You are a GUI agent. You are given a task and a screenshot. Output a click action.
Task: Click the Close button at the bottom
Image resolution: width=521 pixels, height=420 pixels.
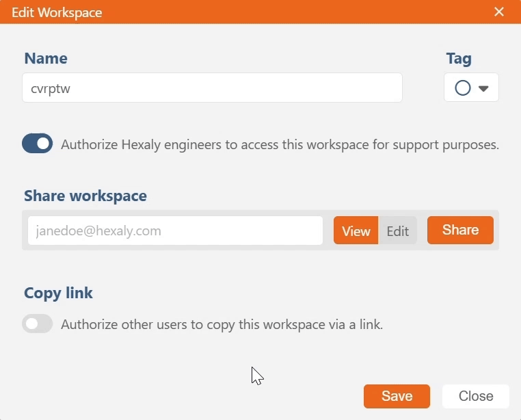pos(475,396)
